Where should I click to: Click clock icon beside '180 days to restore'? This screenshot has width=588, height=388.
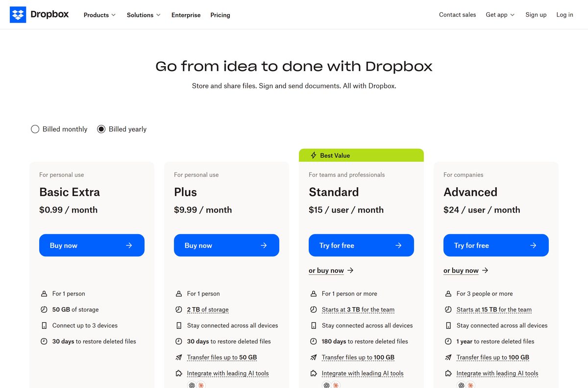314,341
